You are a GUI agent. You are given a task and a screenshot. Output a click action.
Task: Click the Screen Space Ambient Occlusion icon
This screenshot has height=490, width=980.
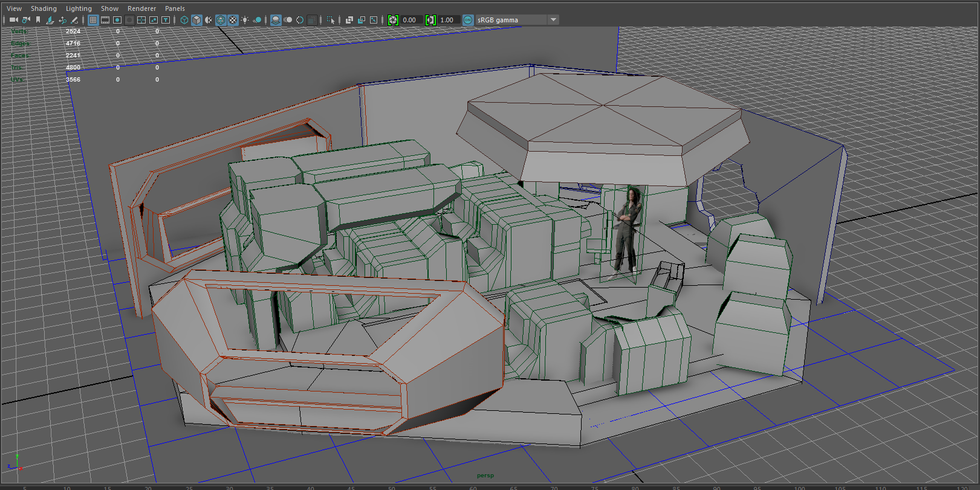(x=276, y=20)
